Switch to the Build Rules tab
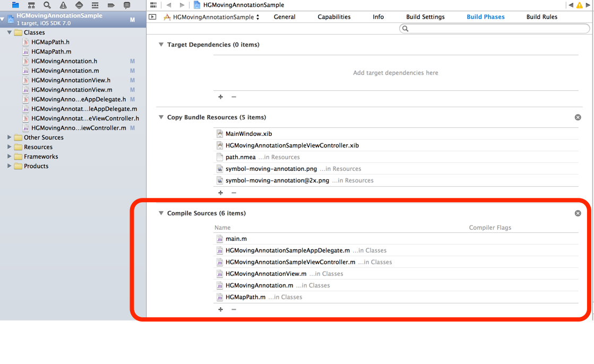The width and height of the screenshot is (594, 364). 542,17
